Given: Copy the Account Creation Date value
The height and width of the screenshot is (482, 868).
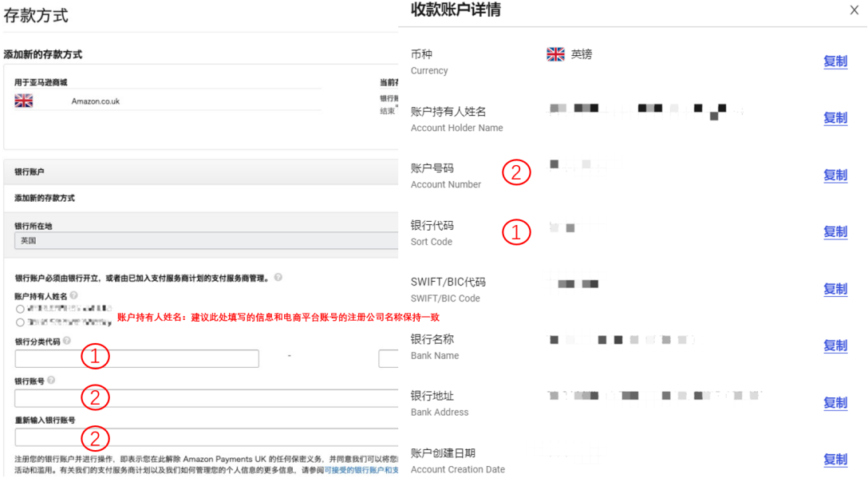Looking at the screenshot, I should [835, 460].
